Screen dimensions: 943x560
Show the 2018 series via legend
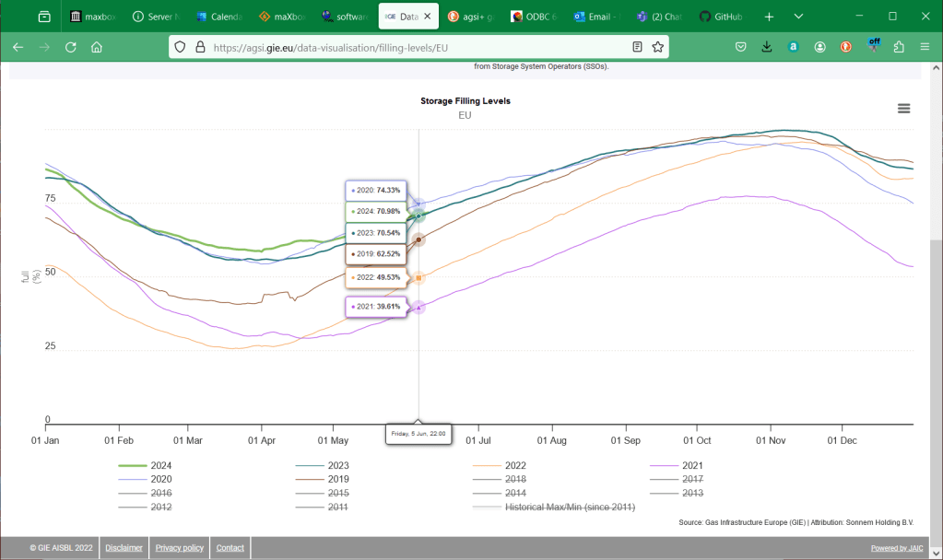click(515, 479)
